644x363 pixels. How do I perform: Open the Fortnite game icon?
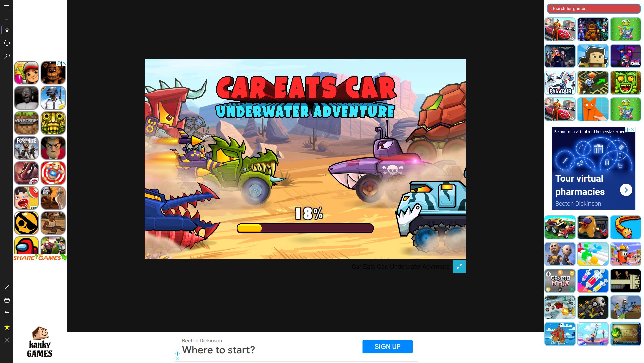[26, 148]
